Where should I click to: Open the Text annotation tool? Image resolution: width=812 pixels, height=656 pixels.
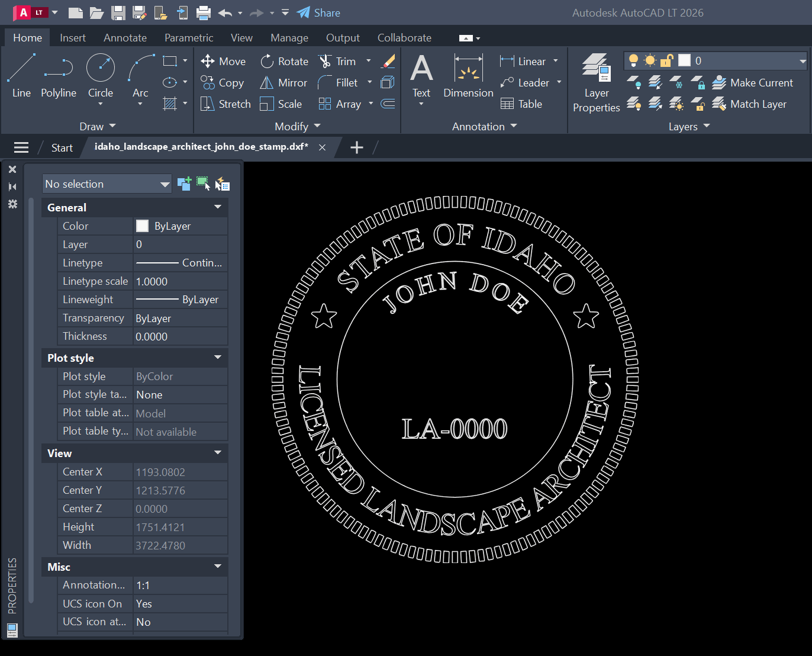pos(421,77)
